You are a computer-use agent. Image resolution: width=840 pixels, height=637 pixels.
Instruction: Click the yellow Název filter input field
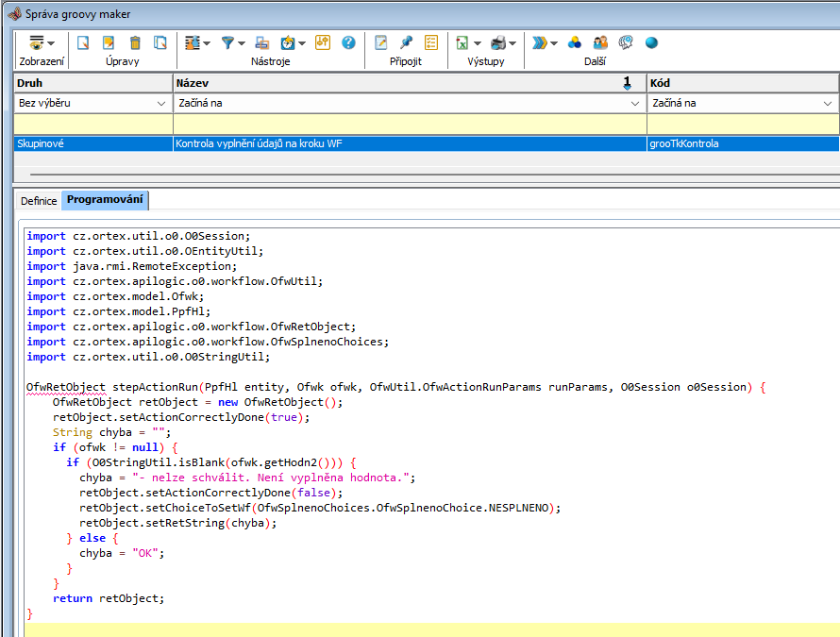(x=410, y=124)
